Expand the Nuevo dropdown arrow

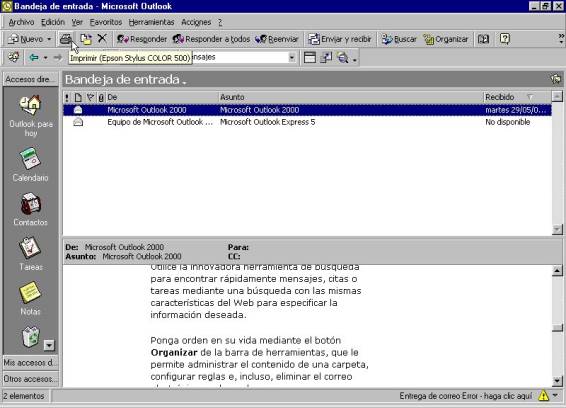click(x=49, y=39)
